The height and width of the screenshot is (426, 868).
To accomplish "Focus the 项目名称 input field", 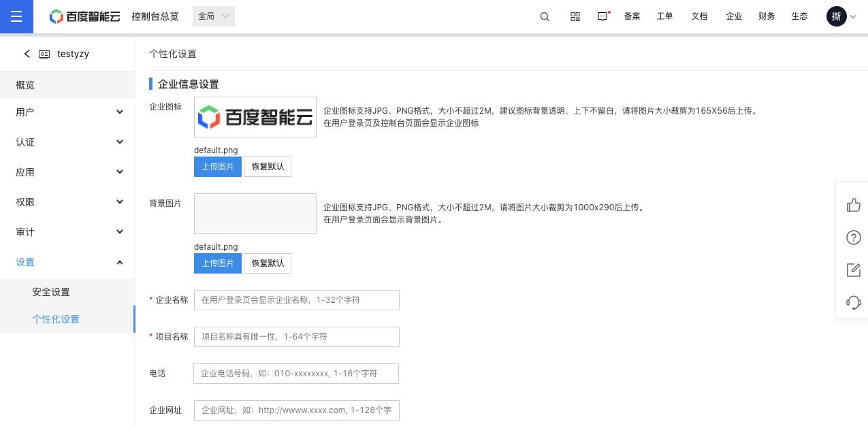I will (x=297, y=337).
